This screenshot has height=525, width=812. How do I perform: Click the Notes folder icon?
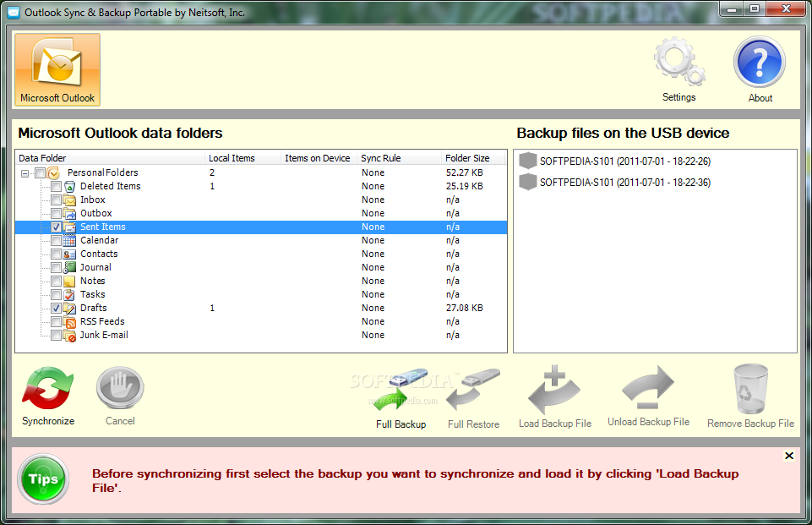(x=69, y=281)
